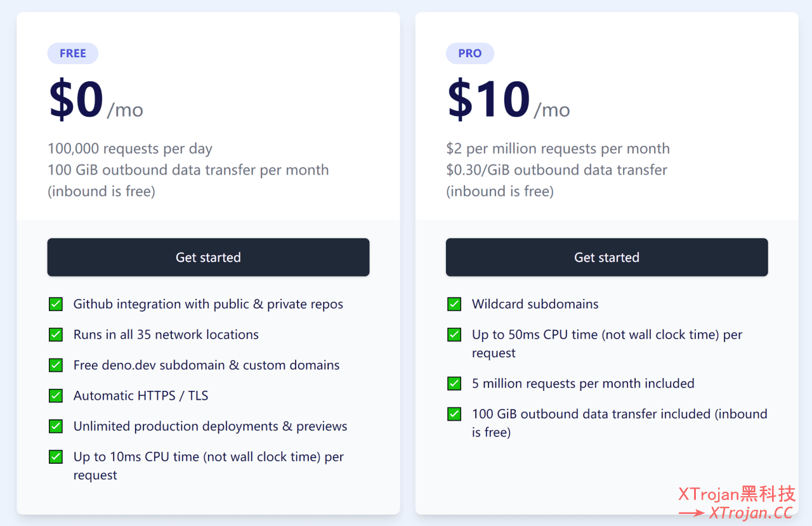Click $2 per million requests text

pos(558,148)
